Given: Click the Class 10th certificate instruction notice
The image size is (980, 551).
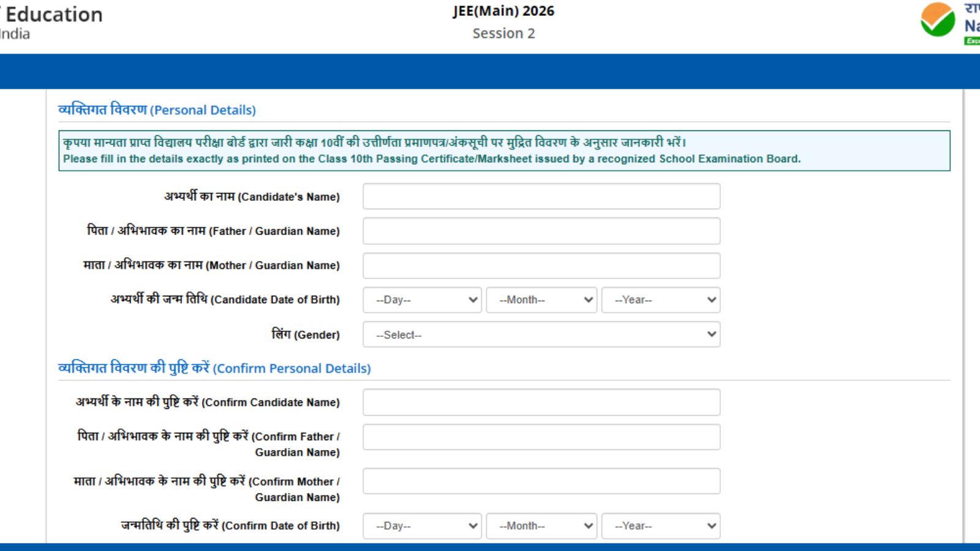Looking at the screenshot, I should click(503, 151).
